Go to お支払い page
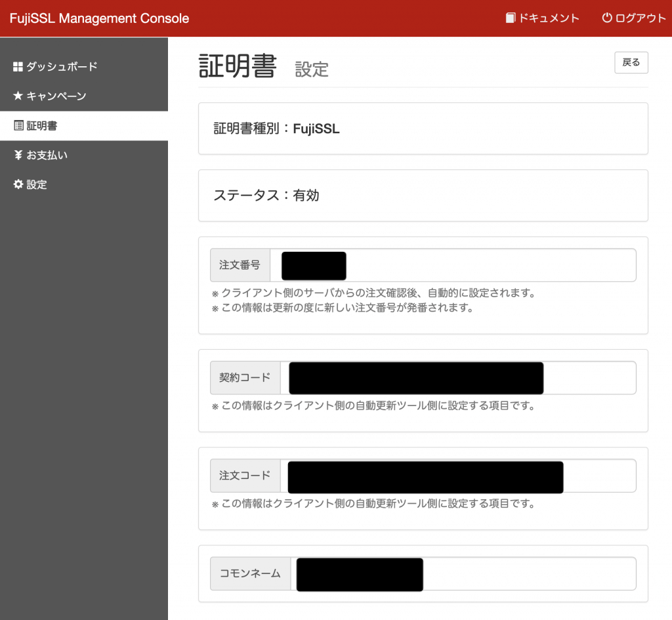Viewport: 672px width, 620px height. point(84,155)
